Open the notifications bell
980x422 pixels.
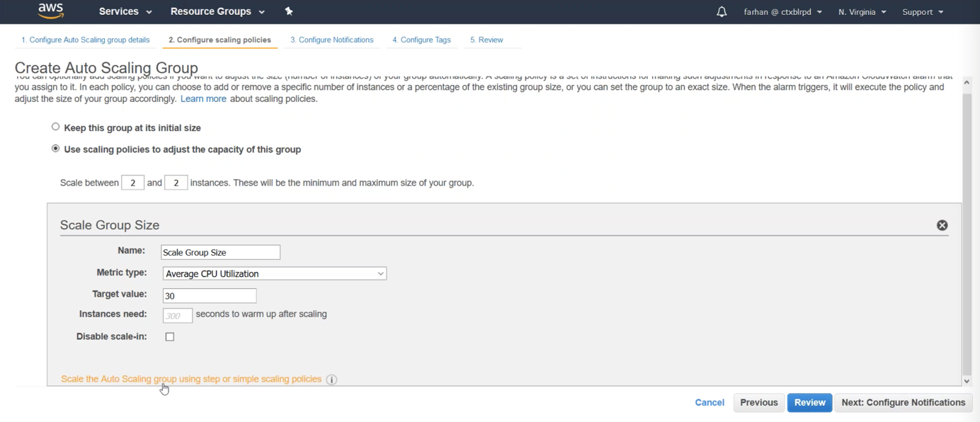(x=722, y=12)
